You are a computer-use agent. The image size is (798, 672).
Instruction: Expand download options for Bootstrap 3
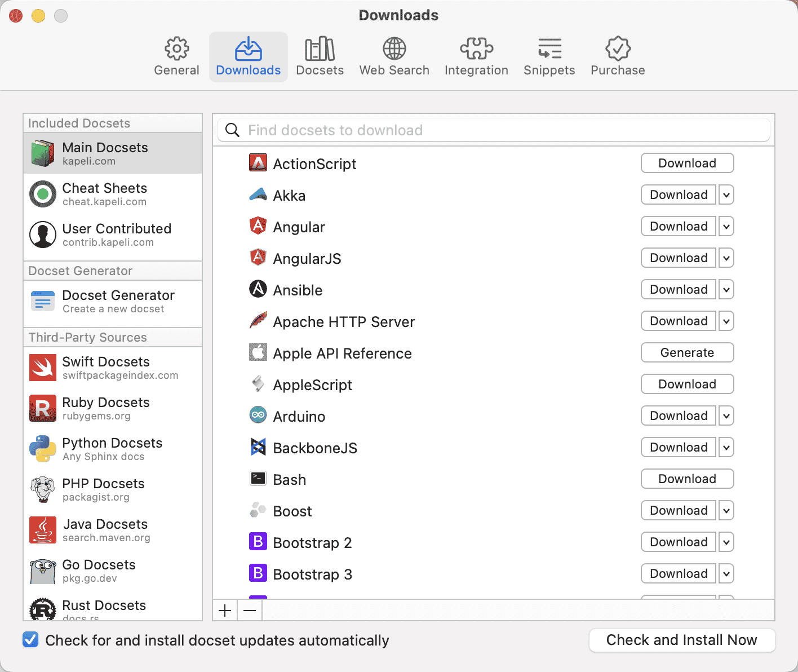click(726, 573)
